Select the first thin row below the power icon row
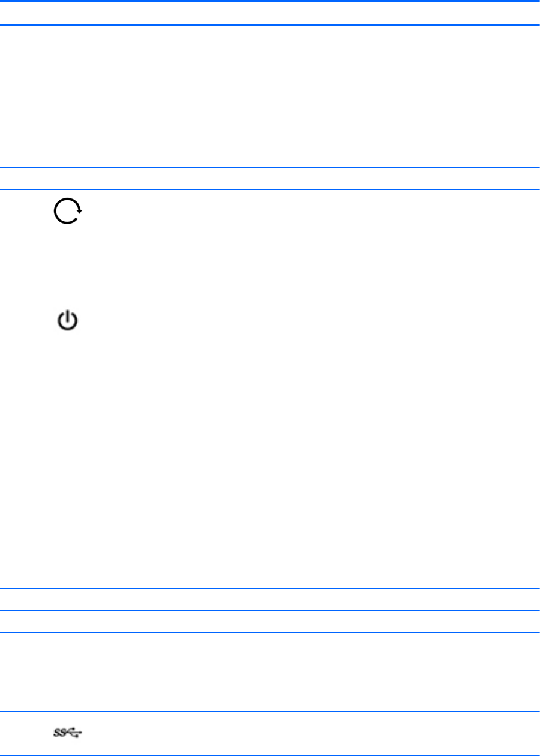The height and width of the screenshot is (756, 540). [x=270, y=600]
